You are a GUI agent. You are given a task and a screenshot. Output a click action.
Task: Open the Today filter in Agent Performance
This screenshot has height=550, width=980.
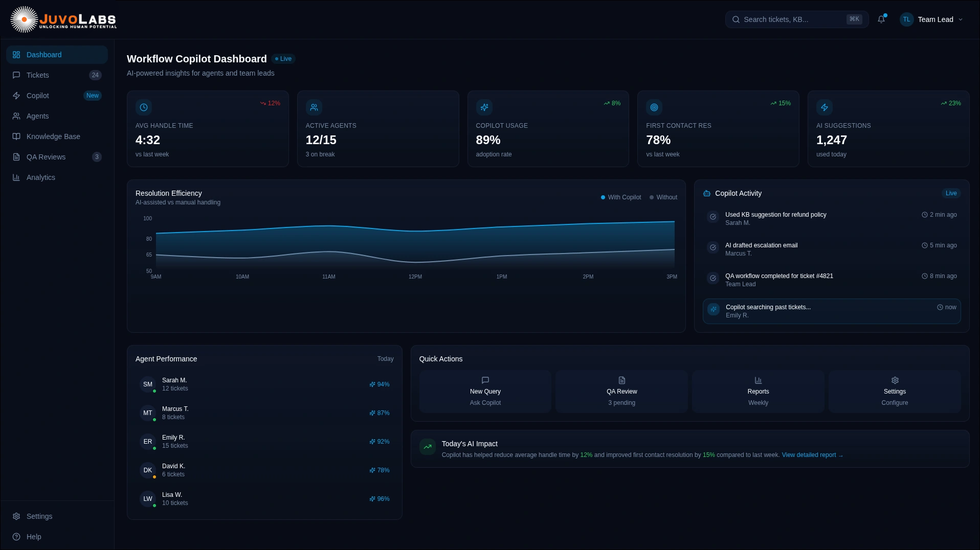coord(385,359)
